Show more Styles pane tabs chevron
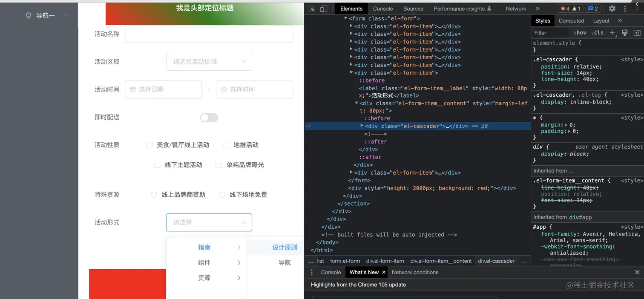Screen dimensions: 644x299 pyautogui.click(x=620, y=20)
